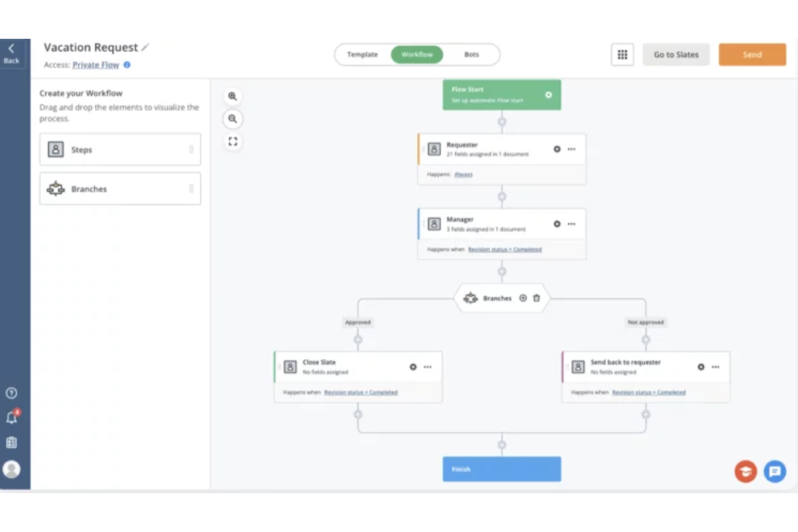Open the Close Slate more options menu
The height and width of the screenshot is (532, 798).
[428, 367]
